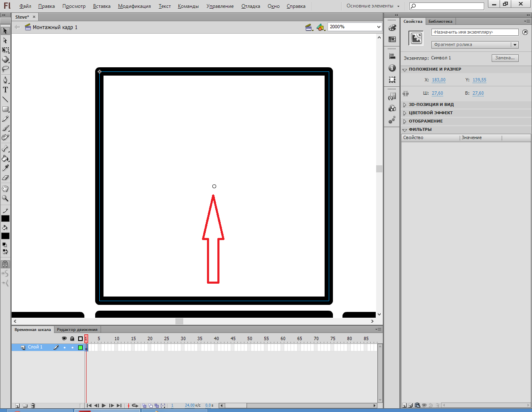Viewport: 532px width, 412px height.
Task: Open the Модификация menu
Action: click(x=134, y=6)
